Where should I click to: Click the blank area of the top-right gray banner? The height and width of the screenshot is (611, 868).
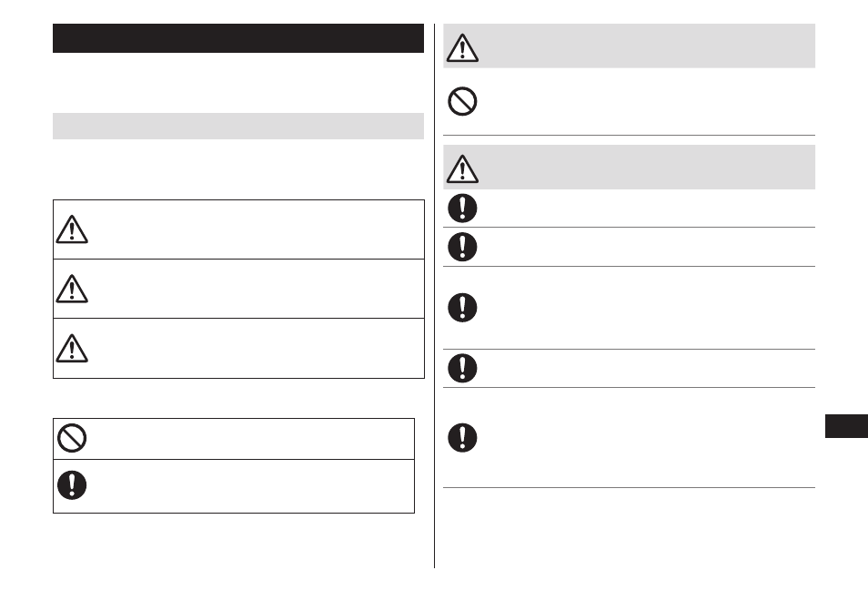(646, 46)
